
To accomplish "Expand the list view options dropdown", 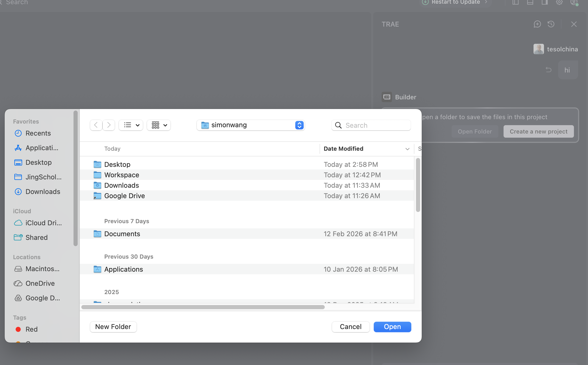I will pos(131,125).
